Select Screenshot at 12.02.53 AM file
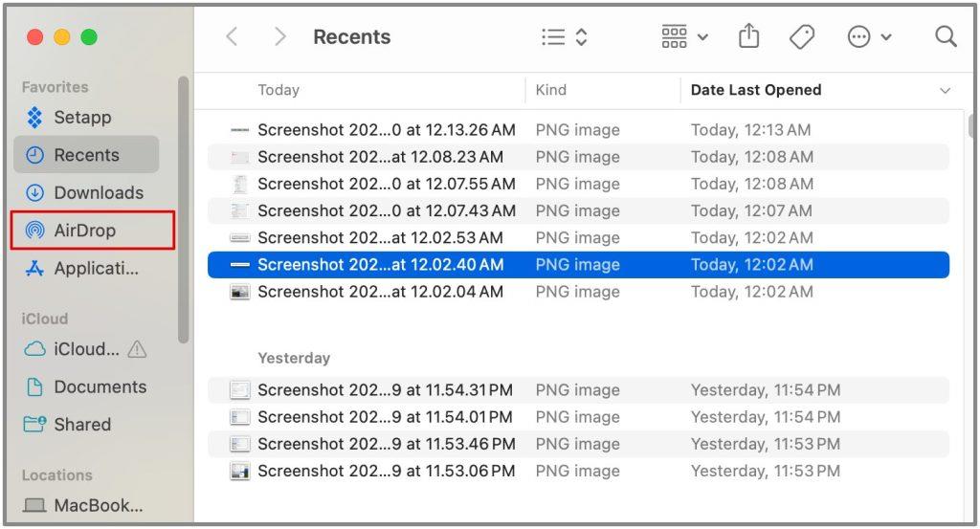Image resolution: width=980 pixels, height=529 pixels. tap(578, 237)
